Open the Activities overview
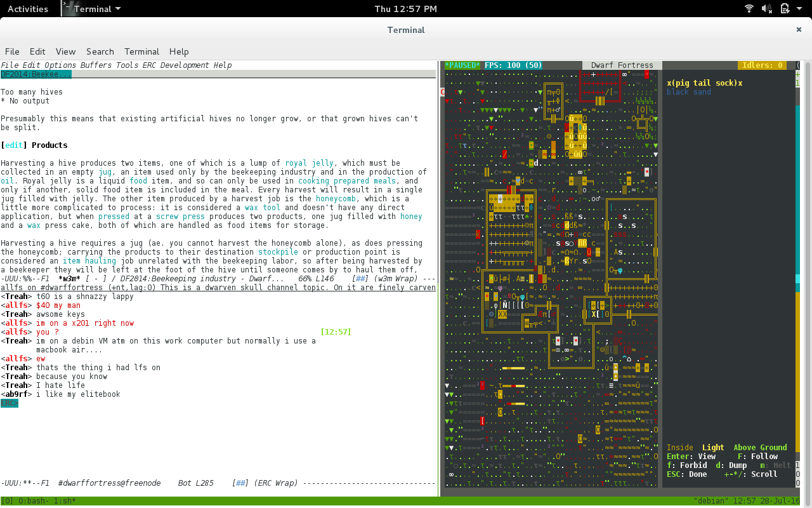The image size is (812, 508). (x=28, y=9)
